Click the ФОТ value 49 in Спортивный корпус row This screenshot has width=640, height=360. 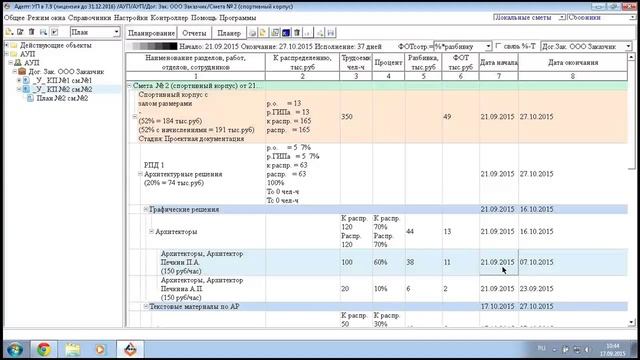(x=447, y=117)
